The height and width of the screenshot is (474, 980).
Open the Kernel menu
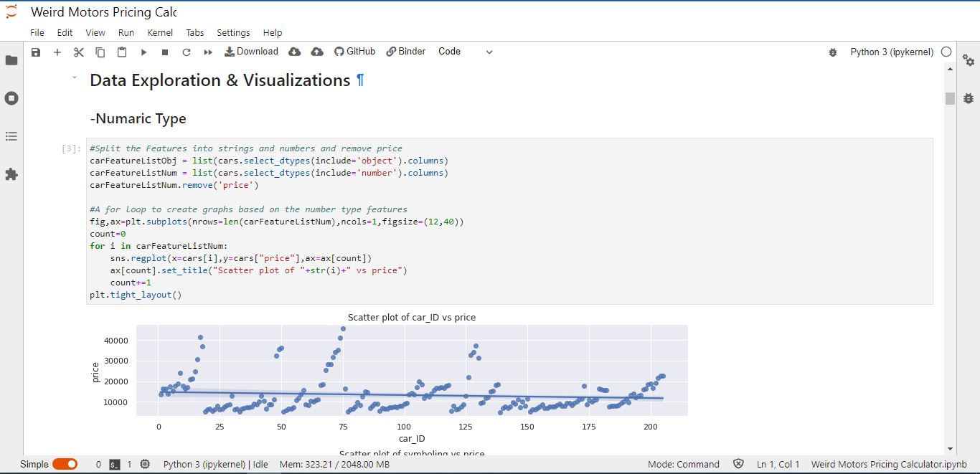coord(160,32)
